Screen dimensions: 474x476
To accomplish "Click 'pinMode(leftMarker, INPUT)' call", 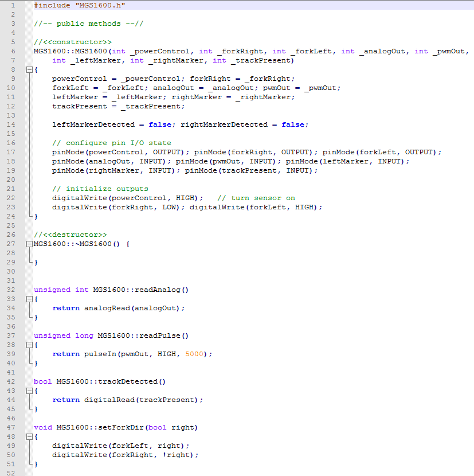I will [345, 161].
